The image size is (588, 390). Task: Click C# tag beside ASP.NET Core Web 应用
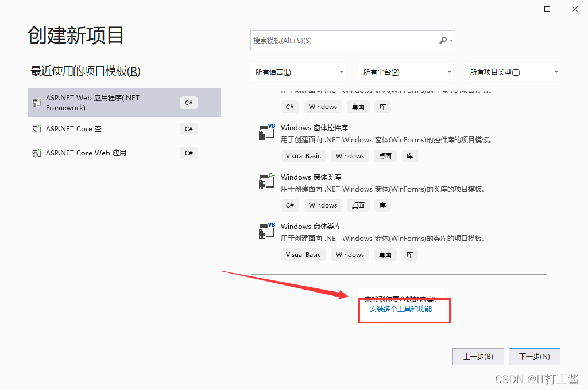tap(188, 153)
